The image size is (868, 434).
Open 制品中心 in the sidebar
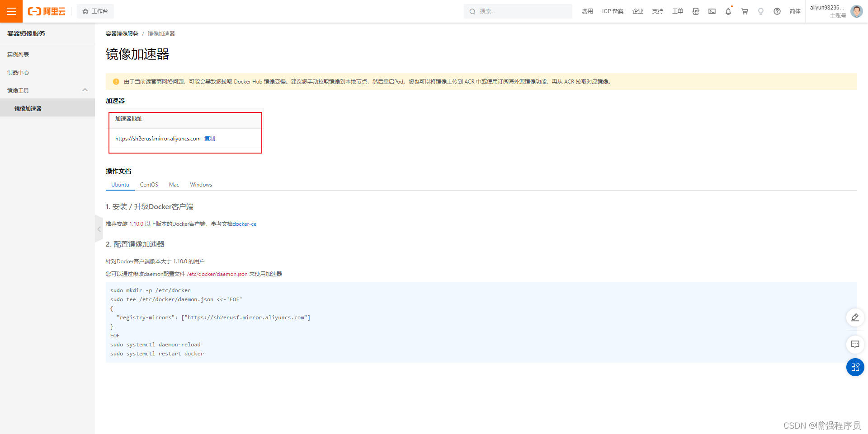[x=18, y=73]
